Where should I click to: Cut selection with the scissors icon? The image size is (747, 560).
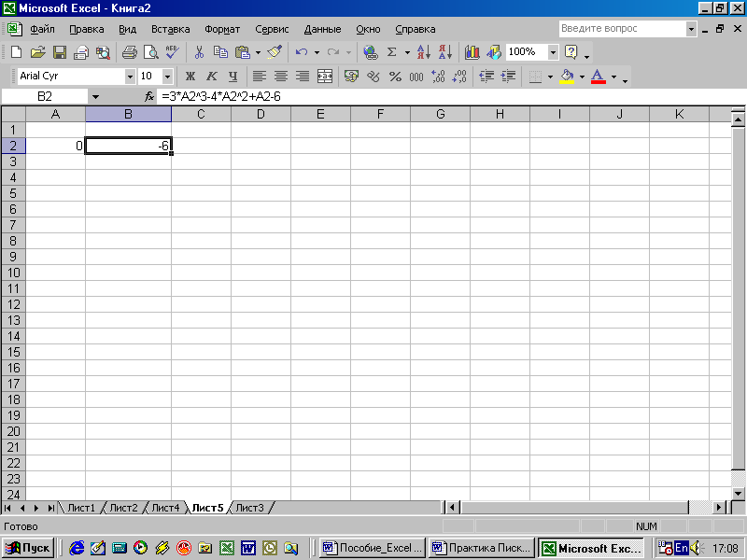[x=199, y=52]
